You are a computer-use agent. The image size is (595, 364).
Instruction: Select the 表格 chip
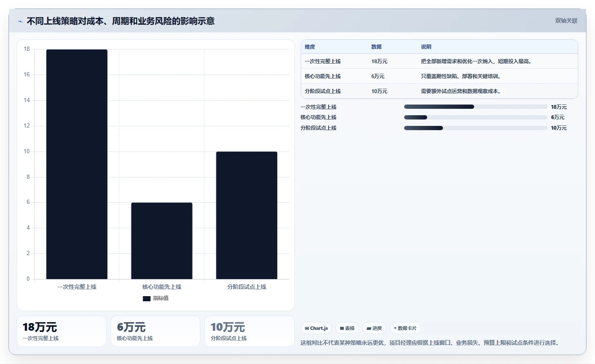click(x=347, y=328)
